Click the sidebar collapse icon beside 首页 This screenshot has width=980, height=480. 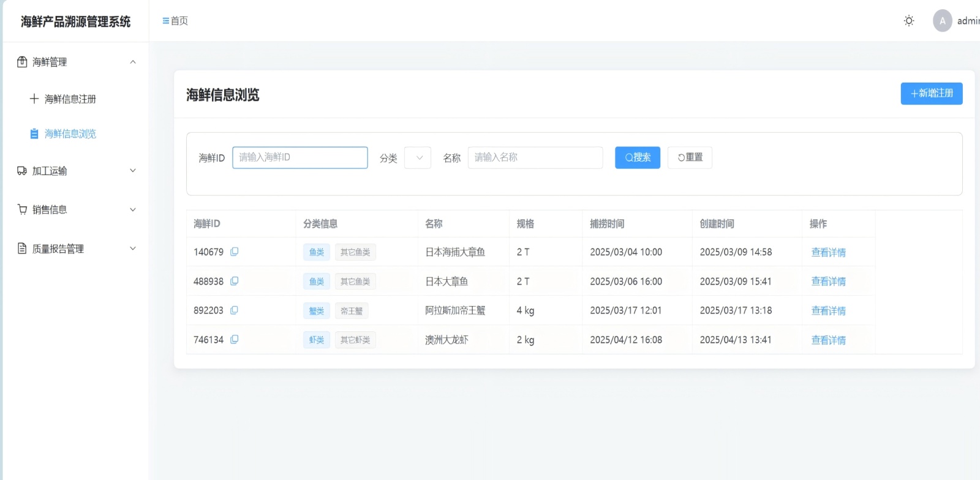165,21
